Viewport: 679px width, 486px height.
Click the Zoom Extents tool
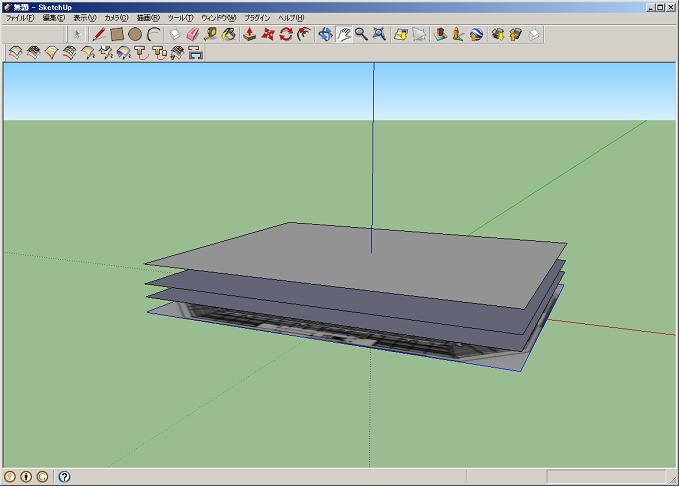pyautogui.click(x=379, y=34)
